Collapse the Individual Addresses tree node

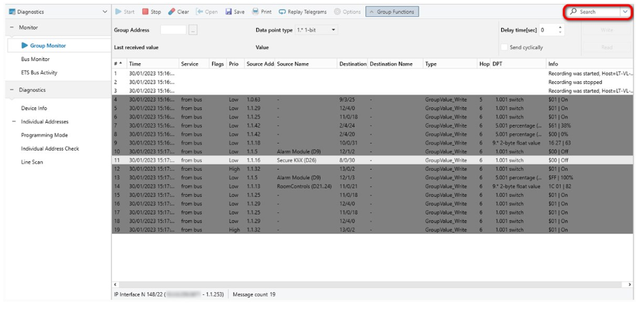pos(13,122)
